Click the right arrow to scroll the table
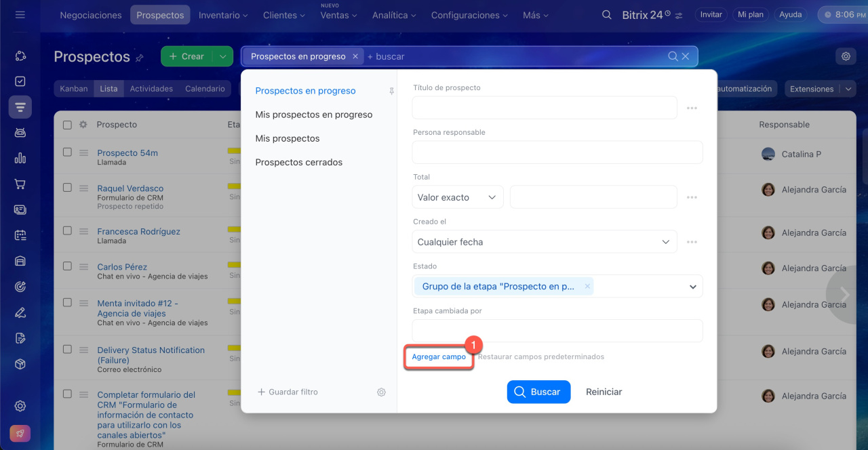The image size is (868, 450). click(845, 294)
